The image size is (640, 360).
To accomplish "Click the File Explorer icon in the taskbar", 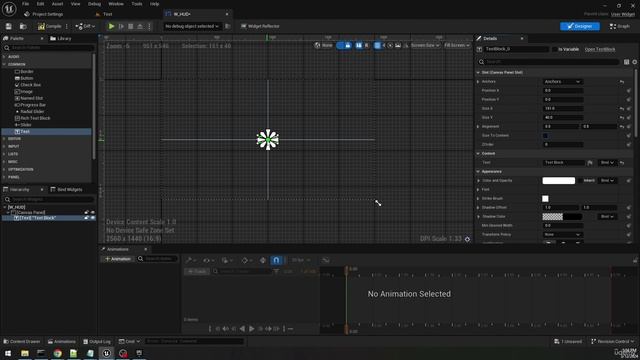I will point(25,353).
